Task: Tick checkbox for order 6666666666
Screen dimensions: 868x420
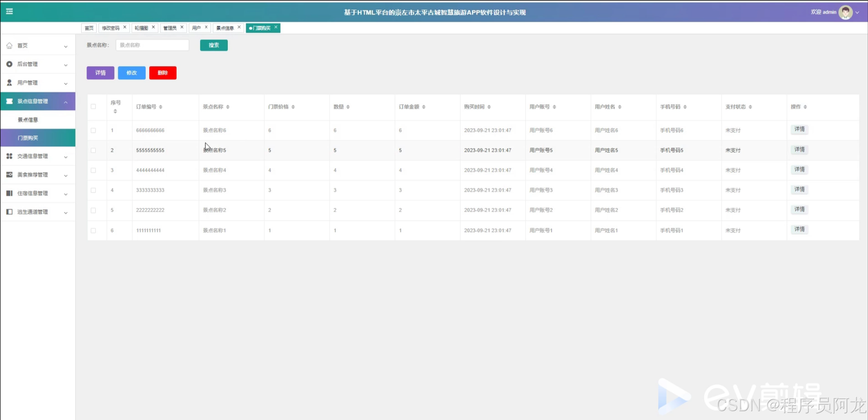Action: click(93, 130)
